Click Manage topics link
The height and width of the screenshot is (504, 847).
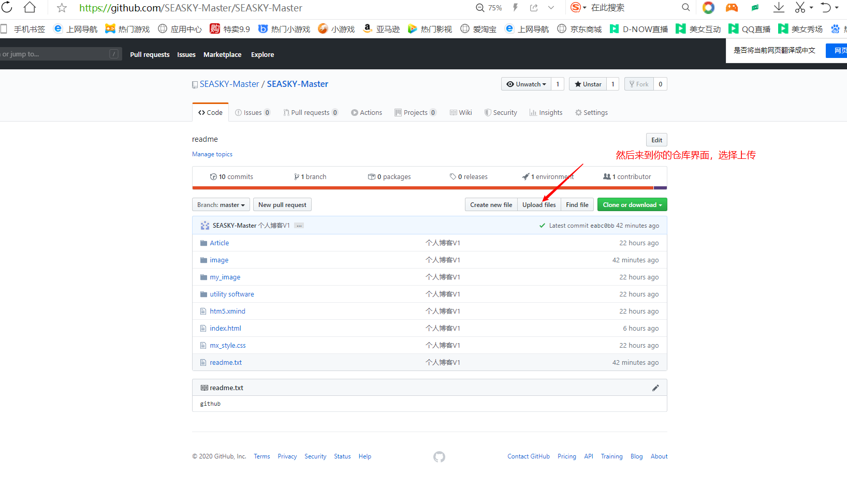[212, 154]
